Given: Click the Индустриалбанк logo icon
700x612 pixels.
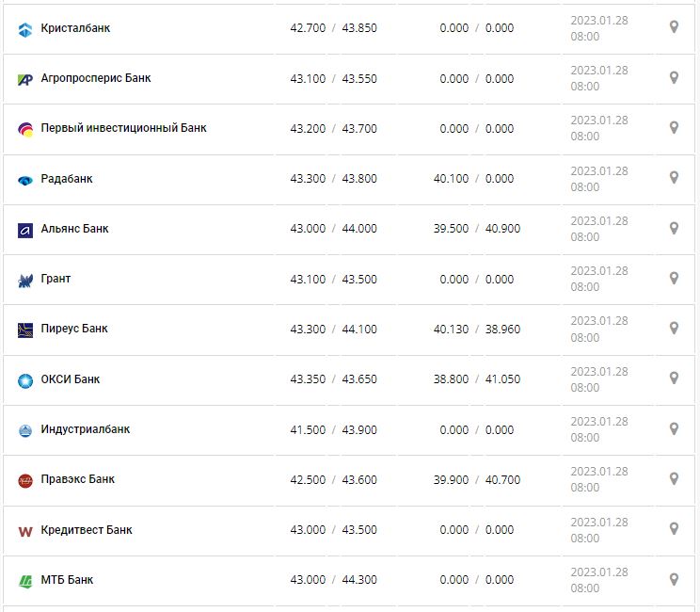Looking at the screenshot, I should point(25,430).
